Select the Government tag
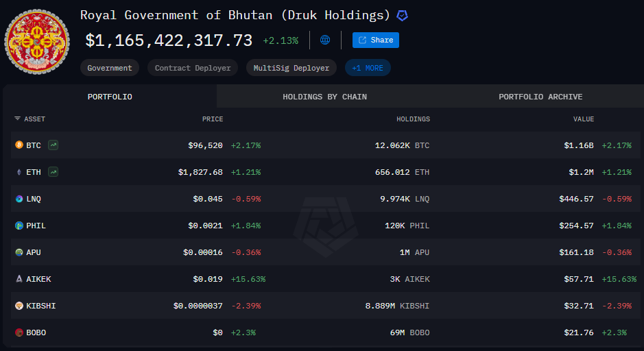 110,68
